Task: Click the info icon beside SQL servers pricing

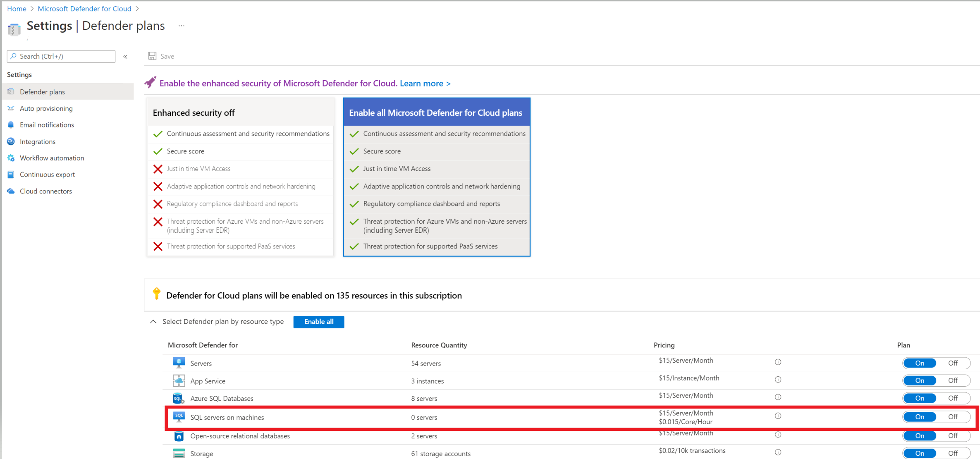Action: pyautogui.click(x=778, y=416)
